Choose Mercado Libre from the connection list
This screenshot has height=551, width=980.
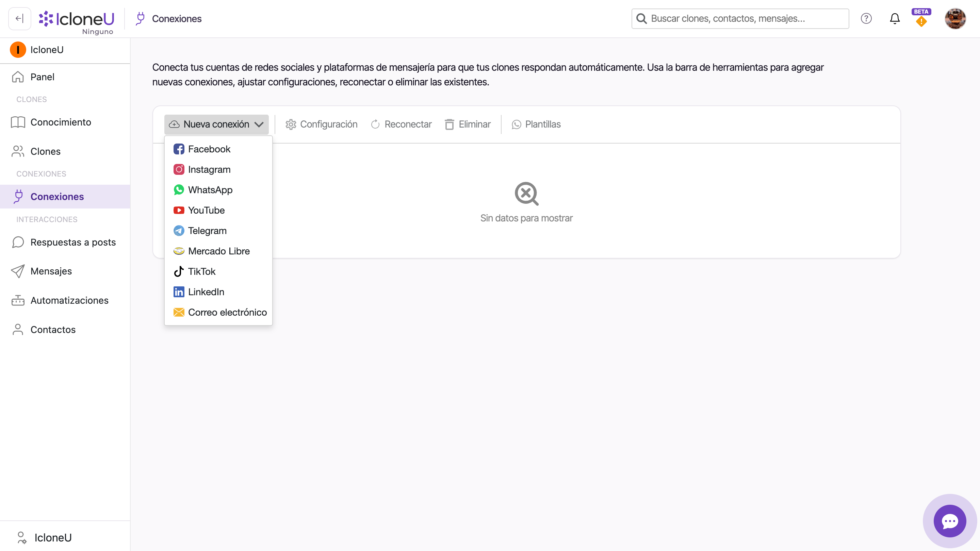[218, 251]
